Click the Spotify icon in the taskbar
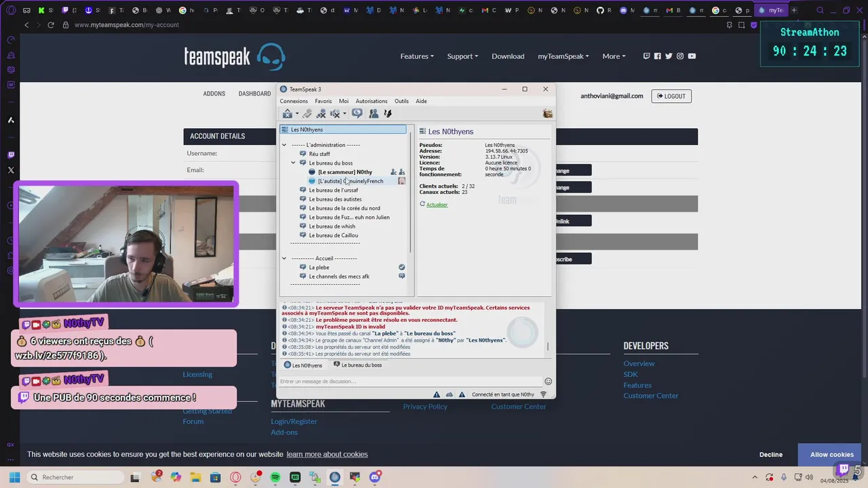This screenshot has width=868, height=488. point(275,477)
